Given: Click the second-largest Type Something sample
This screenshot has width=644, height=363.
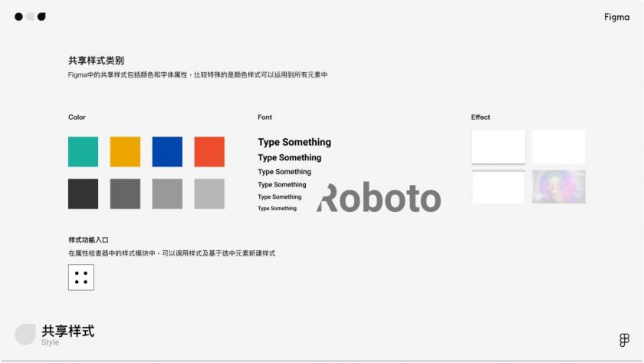Looking at the screenshot, I should [290, 157].
